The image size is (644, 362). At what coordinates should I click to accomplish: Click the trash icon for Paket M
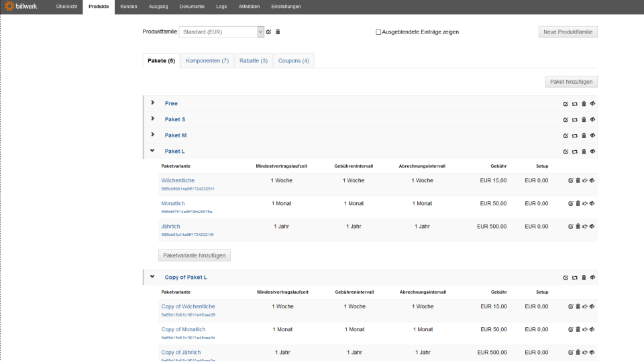(584, 135)
